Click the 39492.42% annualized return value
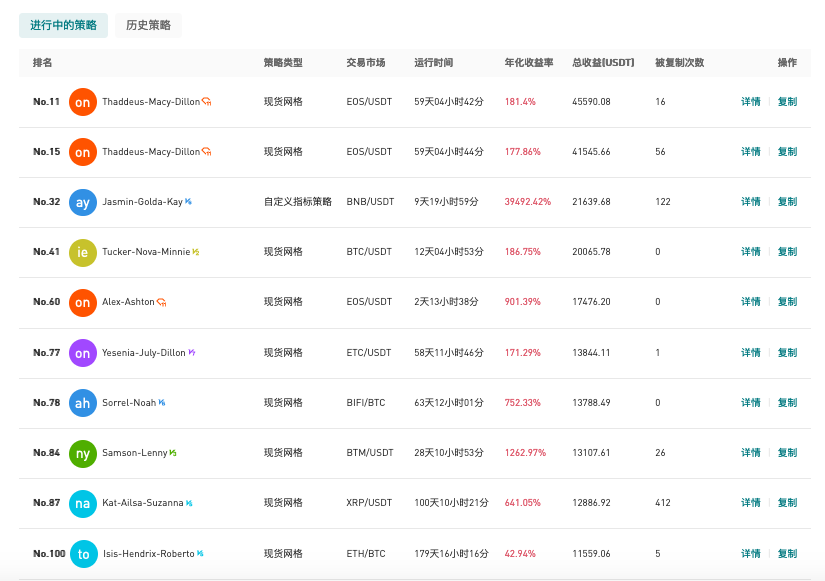 click(528, 202)
